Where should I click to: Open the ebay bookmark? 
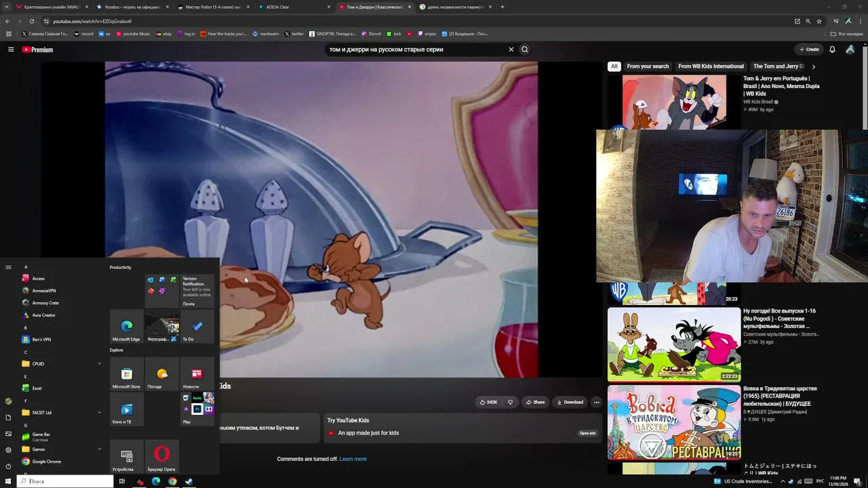tap(163, 34)
